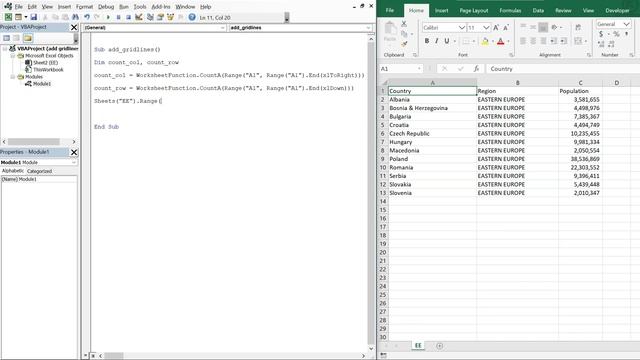Open the Calibri font name dropdown
The height and width of the screenshot is (360, 640).
[462, 27]
